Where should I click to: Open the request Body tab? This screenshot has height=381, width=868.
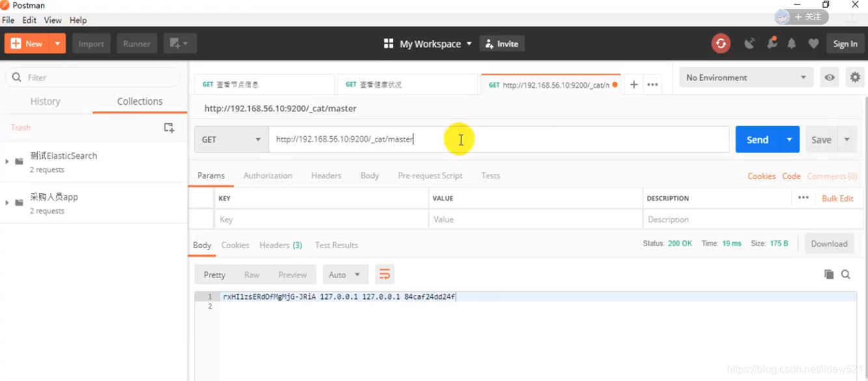pyautogui.click(x=370, y=176)
